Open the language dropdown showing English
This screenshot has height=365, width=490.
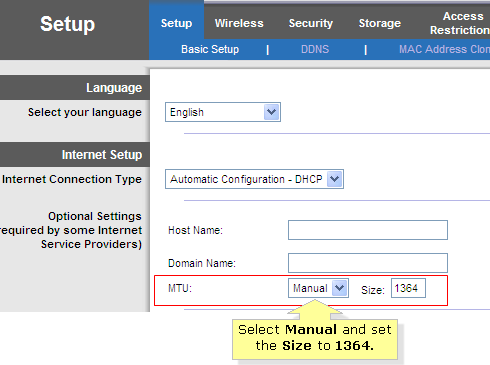pos(223,112)
